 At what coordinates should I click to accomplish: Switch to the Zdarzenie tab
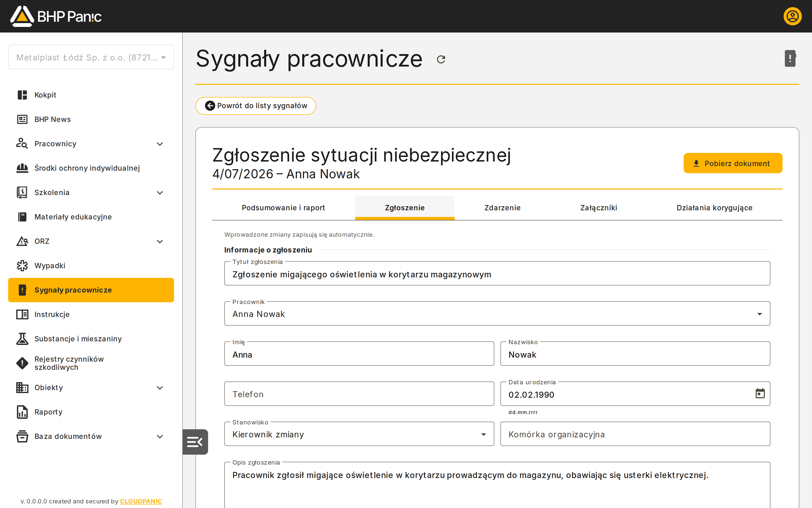(502, 208)
